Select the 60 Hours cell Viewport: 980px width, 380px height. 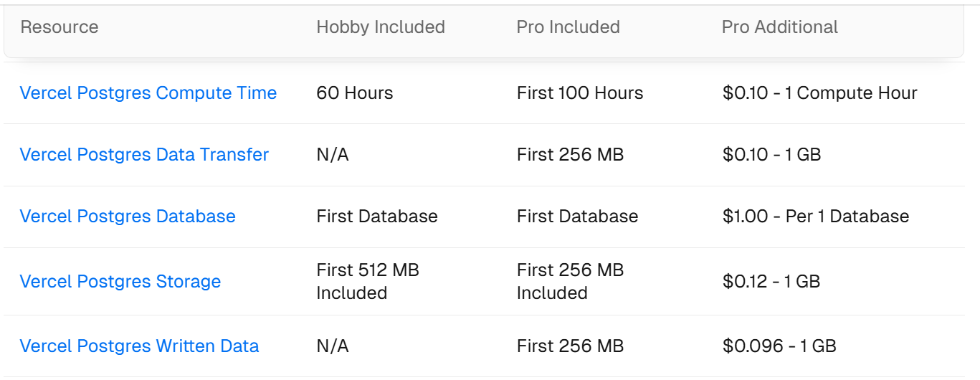coord(355,93)
